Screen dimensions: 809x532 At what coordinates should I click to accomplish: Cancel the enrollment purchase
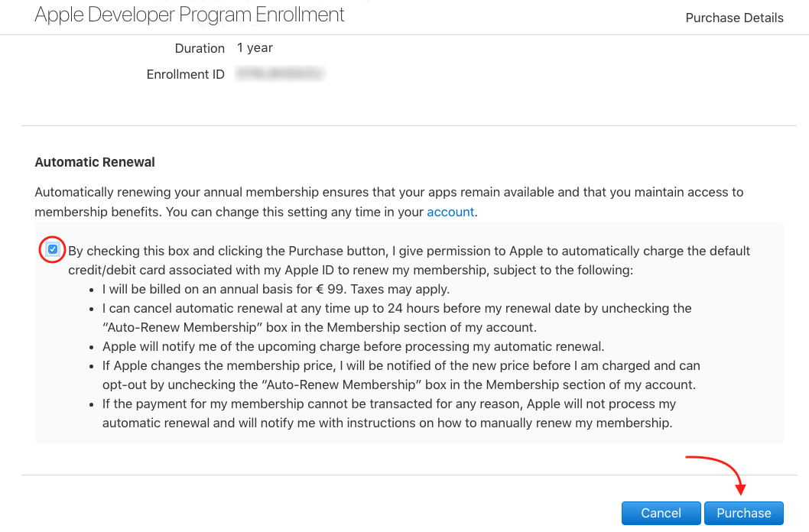661,513
